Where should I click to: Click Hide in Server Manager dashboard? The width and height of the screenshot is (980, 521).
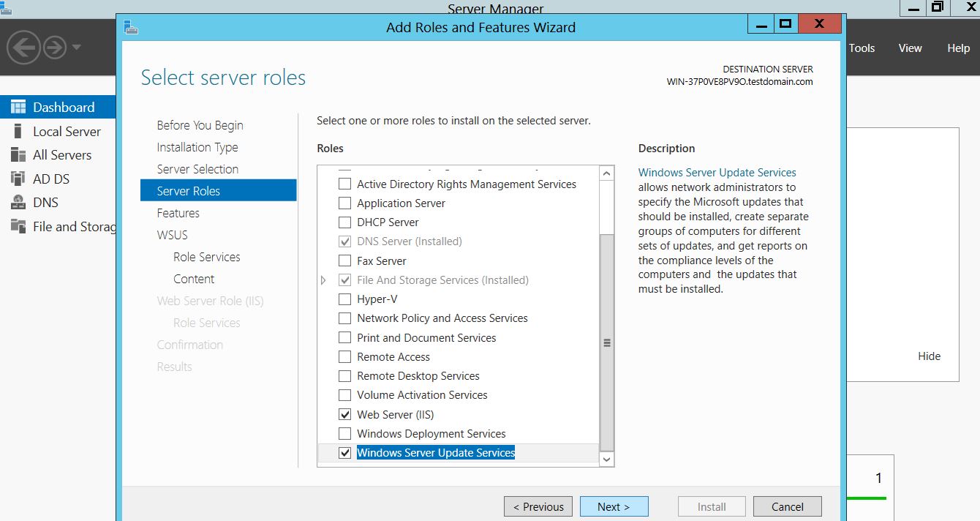[930, 356]
